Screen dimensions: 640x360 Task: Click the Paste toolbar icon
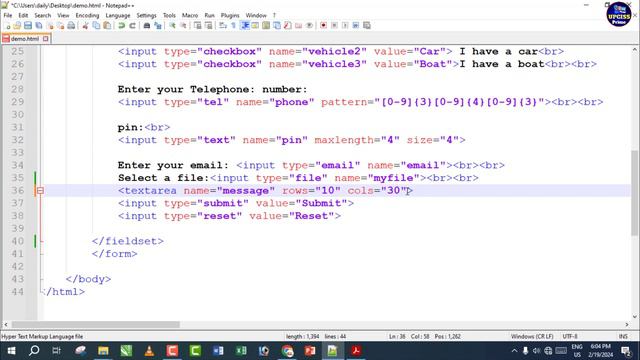tap(107, 25)
